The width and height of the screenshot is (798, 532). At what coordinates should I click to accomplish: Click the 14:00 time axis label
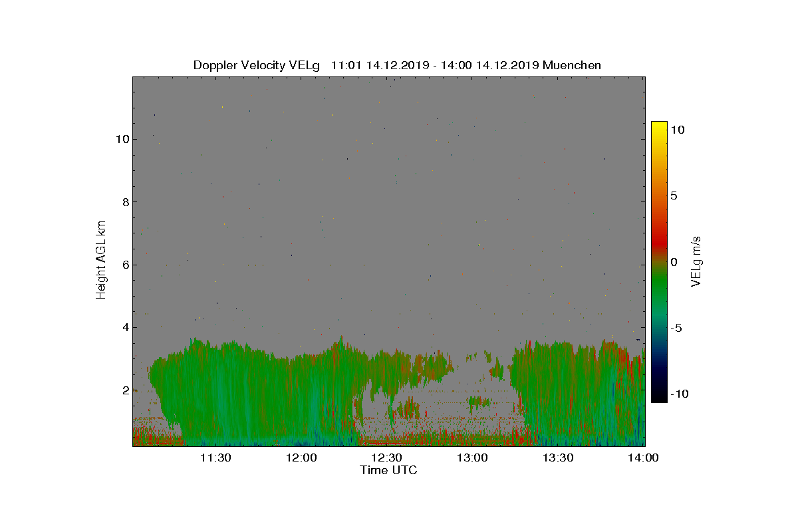[644, 458]
